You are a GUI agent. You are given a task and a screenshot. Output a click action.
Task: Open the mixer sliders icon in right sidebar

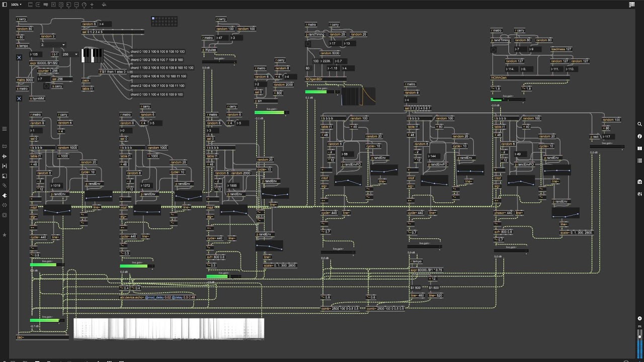(x=639, y=194)
